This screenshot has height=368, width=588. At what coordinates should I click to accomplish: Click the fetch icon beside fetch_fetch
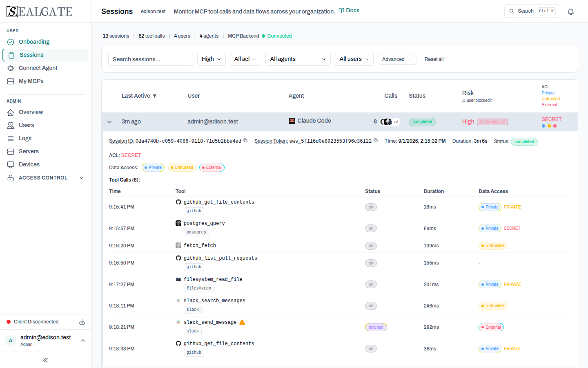click(x=178, y=245)
